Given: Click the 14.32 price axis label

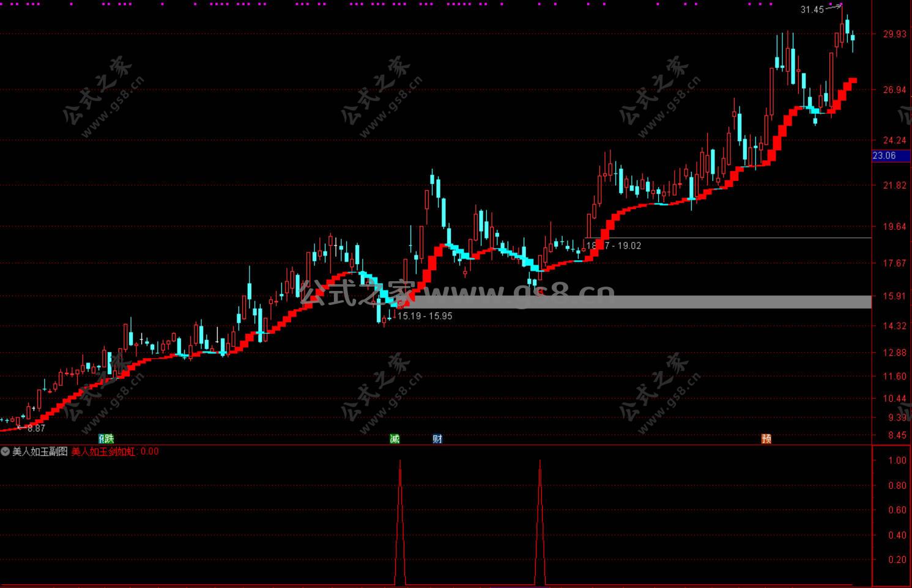Looking at the screenshot, I should (895, 326).
